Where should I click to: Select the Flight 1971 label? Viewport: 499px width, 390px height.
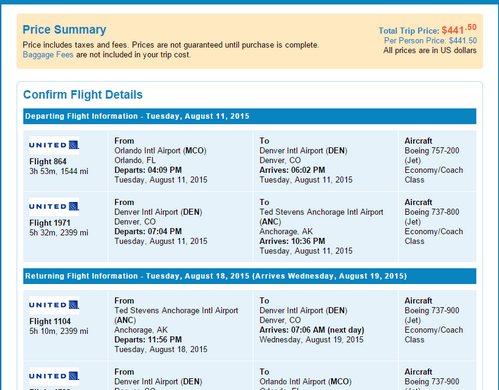click(50, 223)
